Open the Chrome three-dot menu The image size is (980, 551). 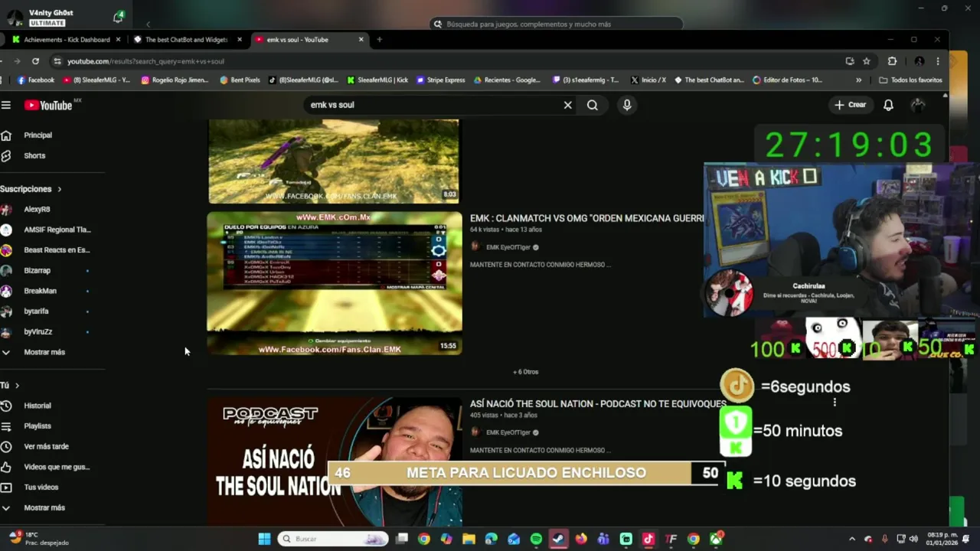tap(938, 61)
